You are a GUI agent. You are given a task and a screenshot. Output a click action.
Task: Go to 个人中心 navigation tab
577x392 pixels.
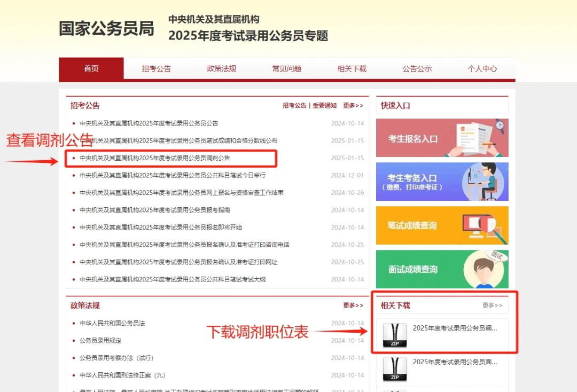coord(482,68)
